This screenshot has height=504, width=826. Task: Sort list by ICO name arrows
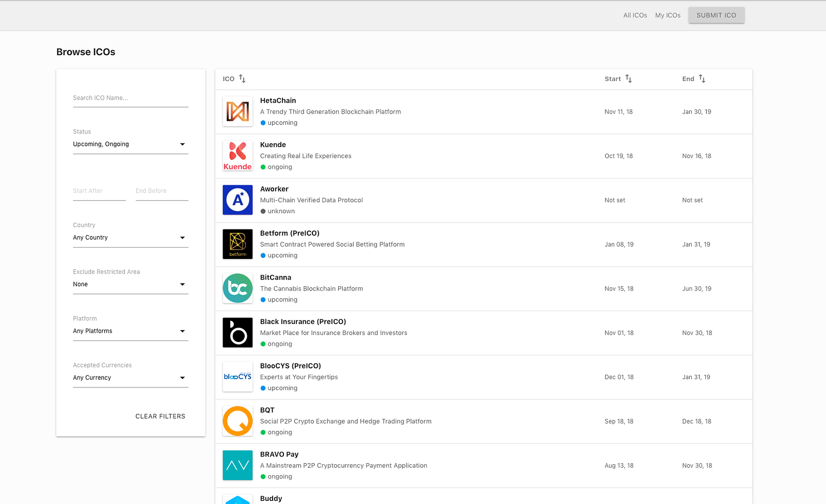(242, 79)
